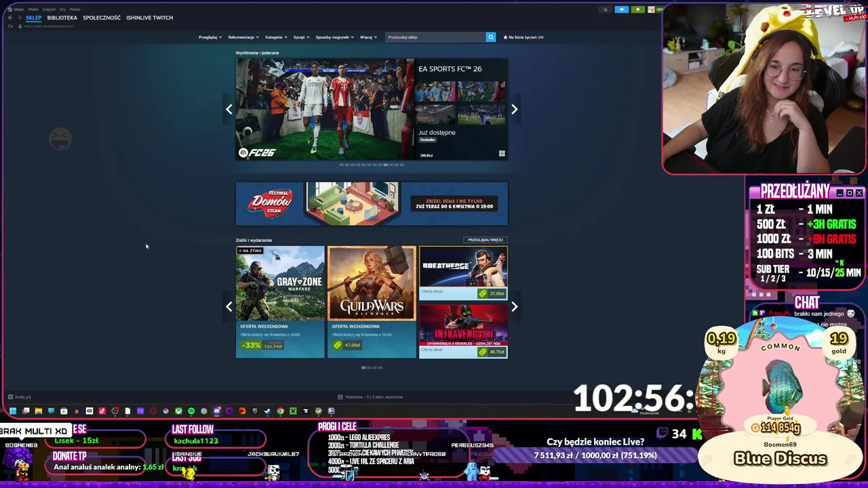
Task: Click the NA ŻYWO live badge
Action: tap(250, 251)
